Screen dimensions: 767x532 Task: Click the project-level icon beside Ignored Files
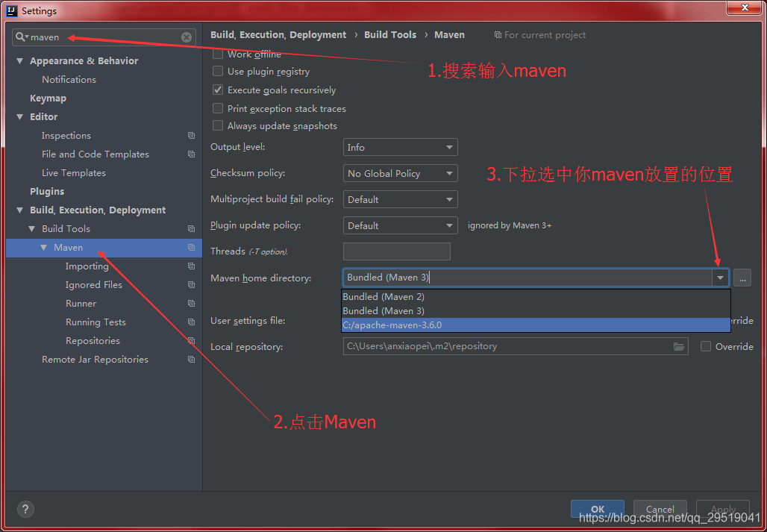pyautogui.click(x=191, y=284)
